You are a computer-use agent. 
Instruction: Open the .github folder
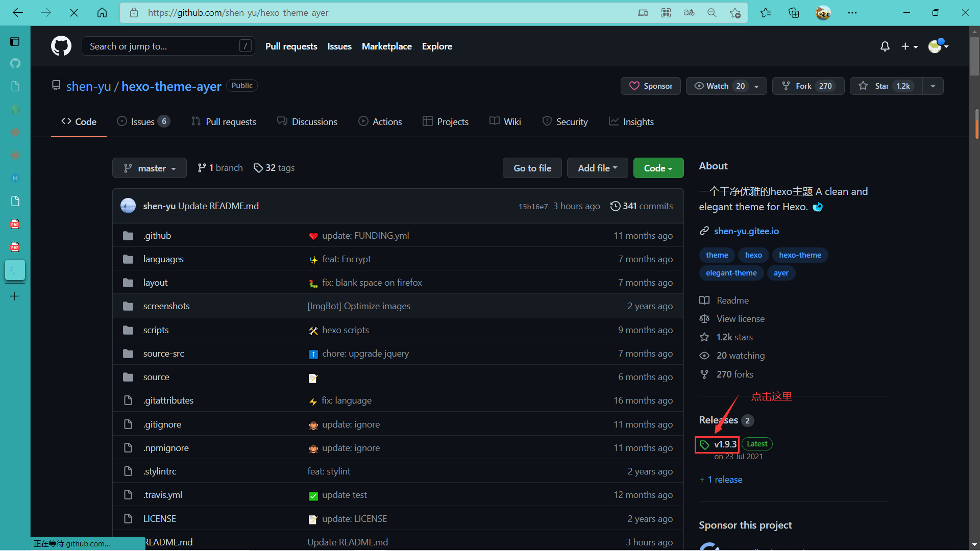tap(157, 236)
